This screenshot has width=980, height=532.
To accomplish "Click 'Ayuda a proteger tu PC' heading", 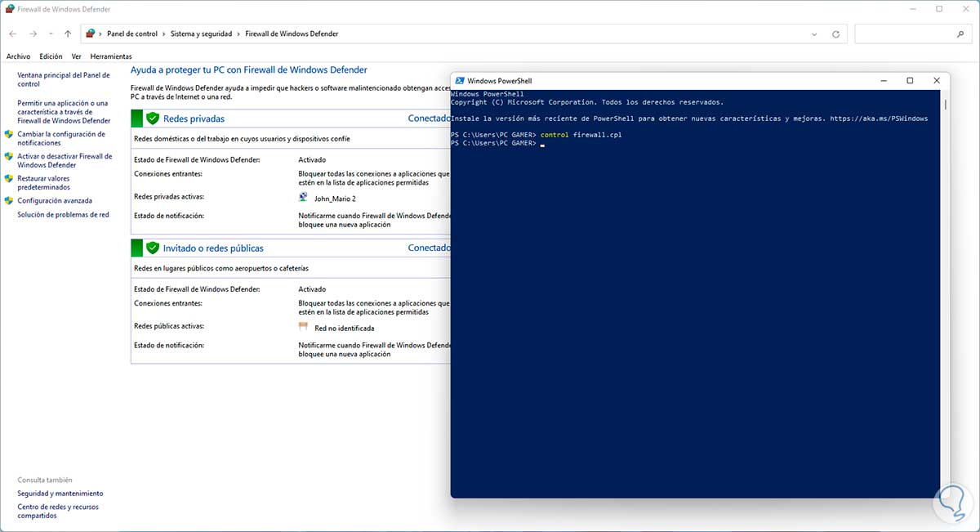I will pos(249,70).
